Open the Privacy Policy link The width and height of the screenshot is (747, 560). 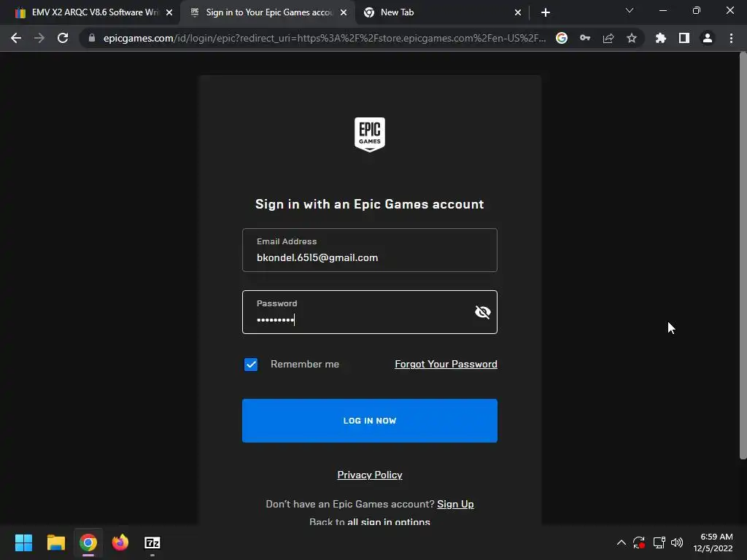pos(370,475)
